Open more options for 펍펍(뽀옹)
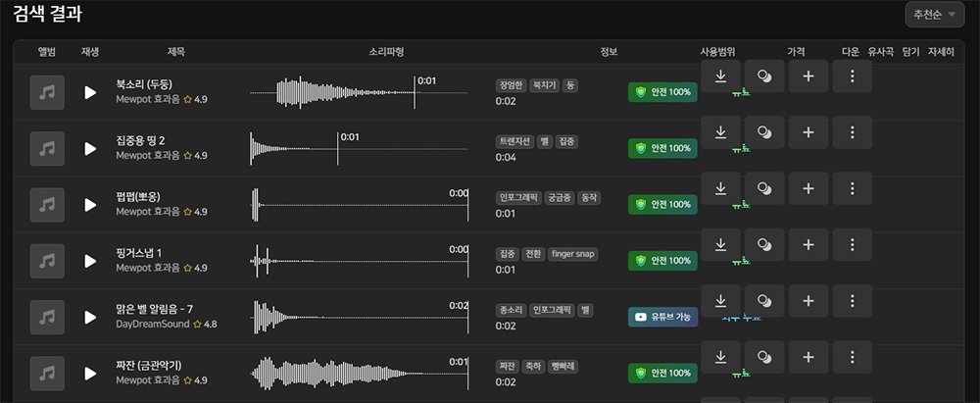Screen dimensions: 980x403 coord(852,188)
